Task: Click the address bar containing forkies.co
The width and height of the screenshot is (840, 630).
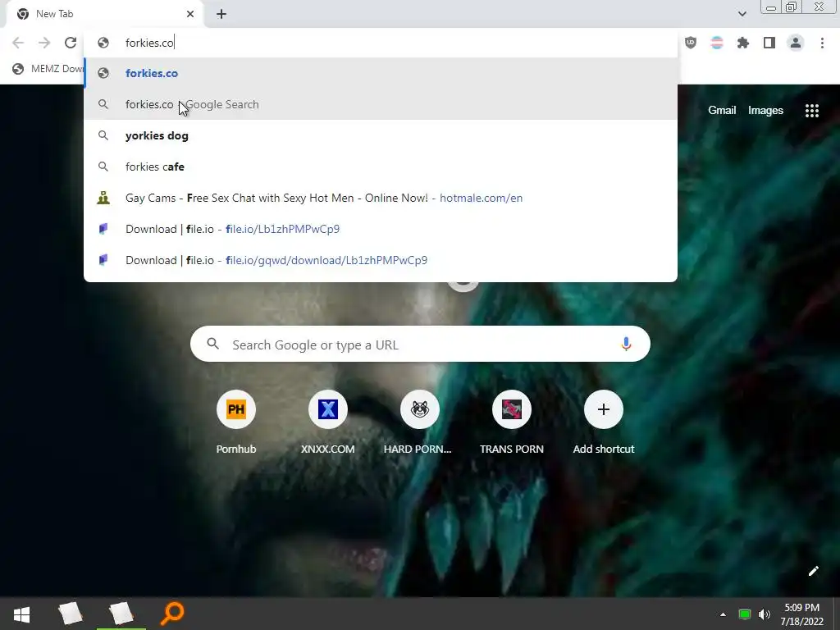Action: point(381,43)
